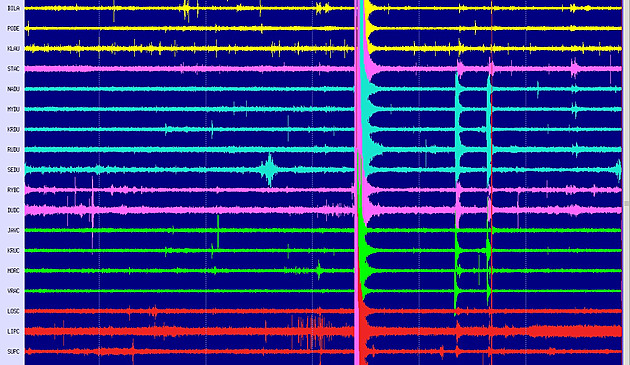The image size is (630, 365).
Task: Select the BILA station label
Action: click(x=13, y=8)
